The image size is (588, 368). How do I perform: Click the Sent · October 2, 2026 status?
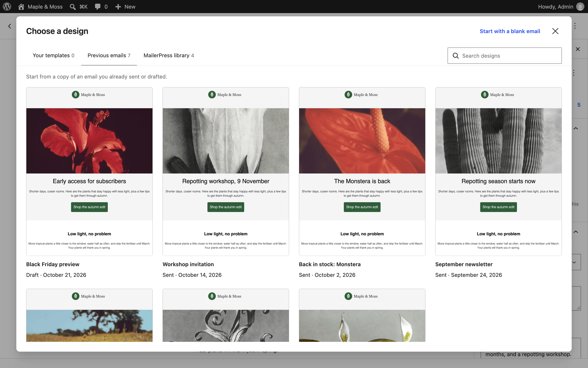point(327,275)
